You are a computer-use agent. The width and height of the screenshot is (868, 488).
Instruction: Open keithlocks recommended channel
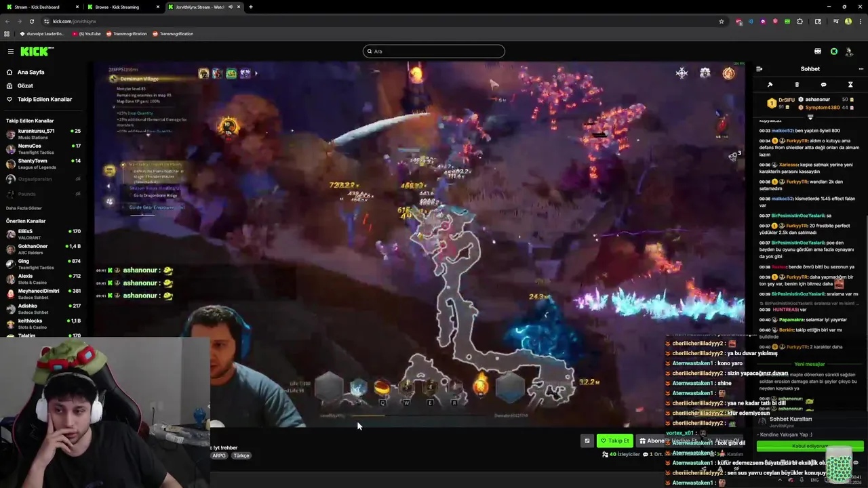[x=43, y=324]
